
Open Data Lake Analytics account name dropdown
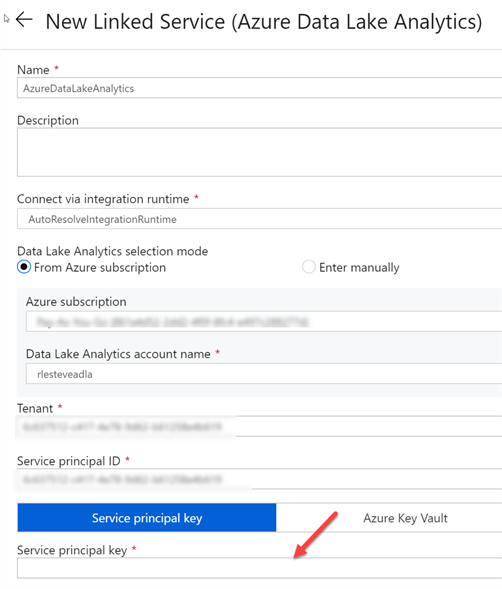tap(264, 374)
